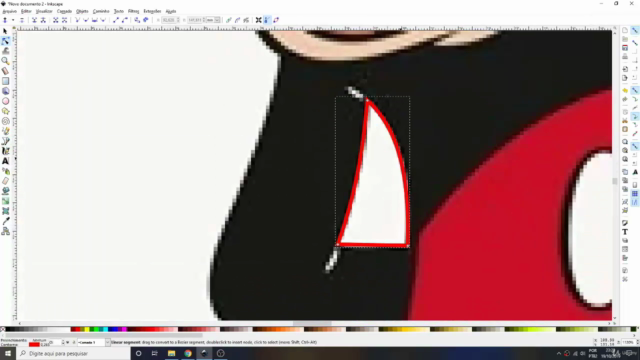
Task: Open the Editar menu
Action: (x=26, y=11)
